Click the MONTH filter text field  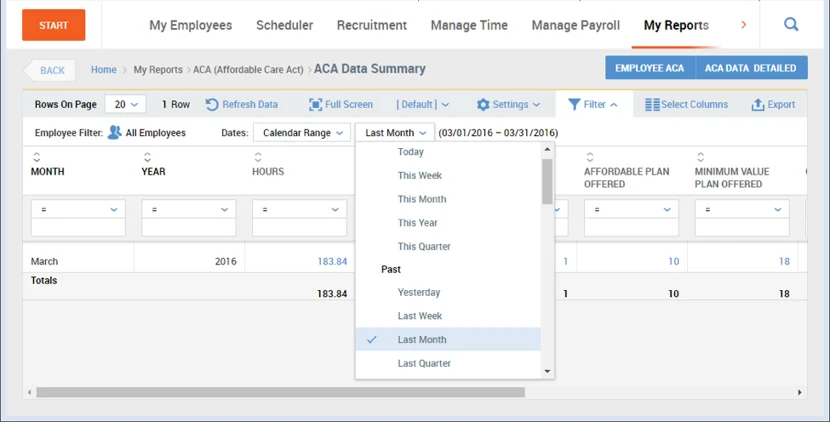point(78,228)
